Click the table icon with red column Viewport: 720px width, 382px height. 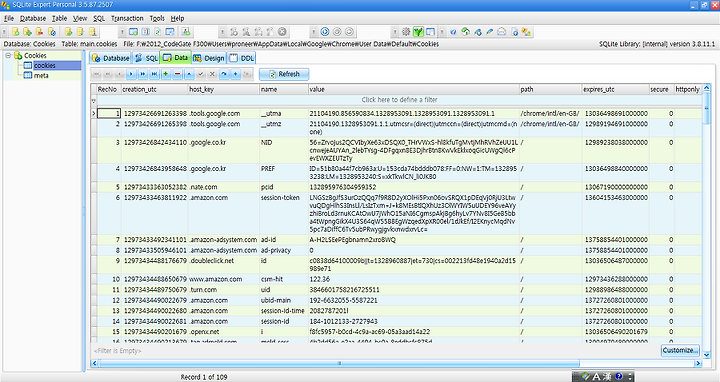[x=146, y=32]
